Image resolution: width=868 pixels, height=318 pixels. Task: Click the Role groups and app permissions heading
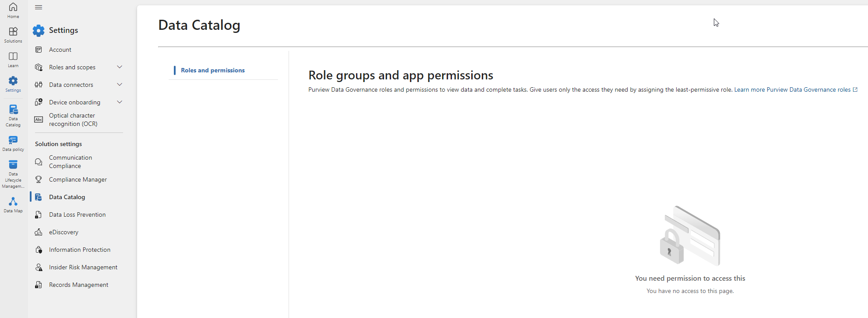point(401,75)
